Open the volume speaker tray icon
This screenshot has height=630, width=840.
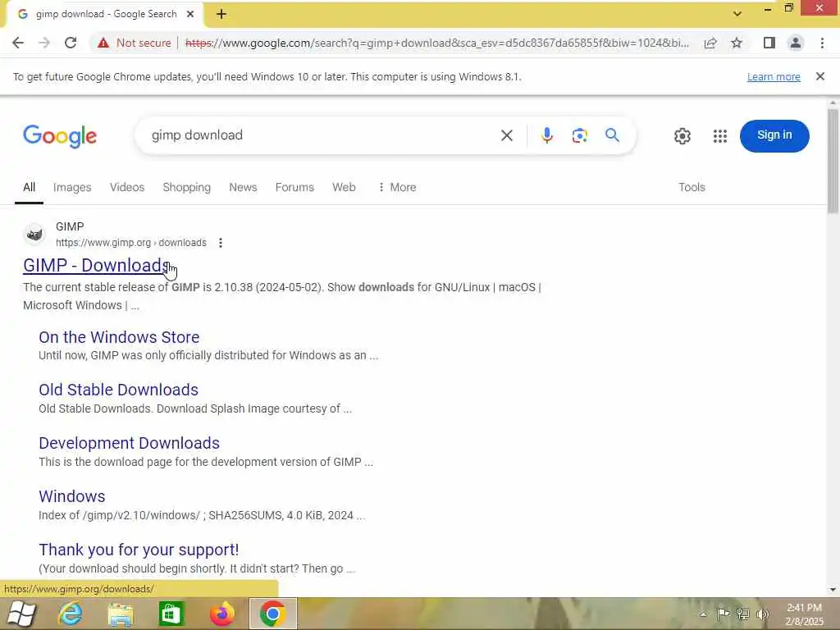coord(762,614)
